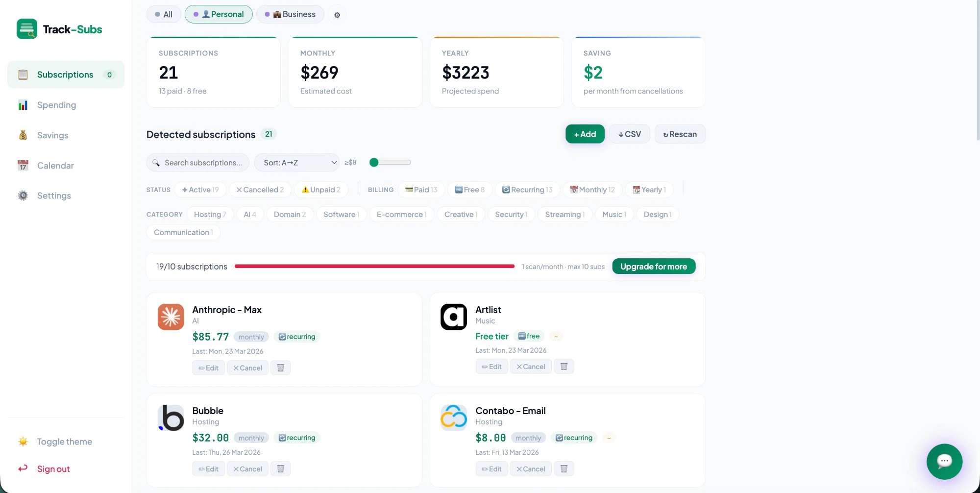Filter by Unpaid status
This screenshot has height=493, width=980.
(321, 190)
